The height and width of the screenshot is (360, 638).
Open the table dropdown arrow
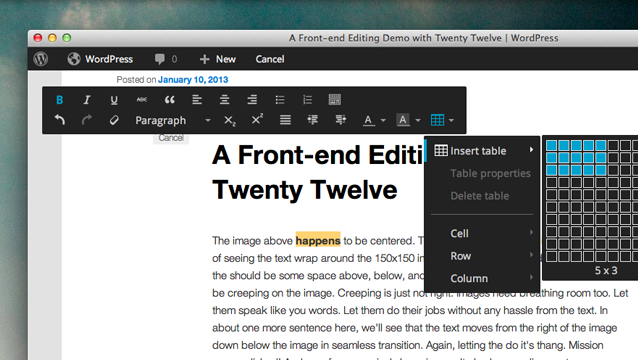pos(451,120)
